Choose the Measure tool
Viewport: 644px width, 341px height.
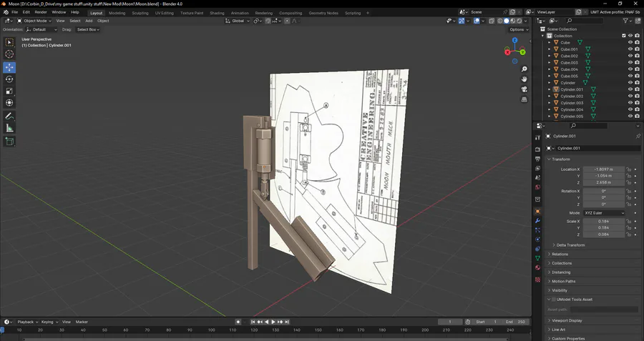pyautogui.click(x=9, y=128)
